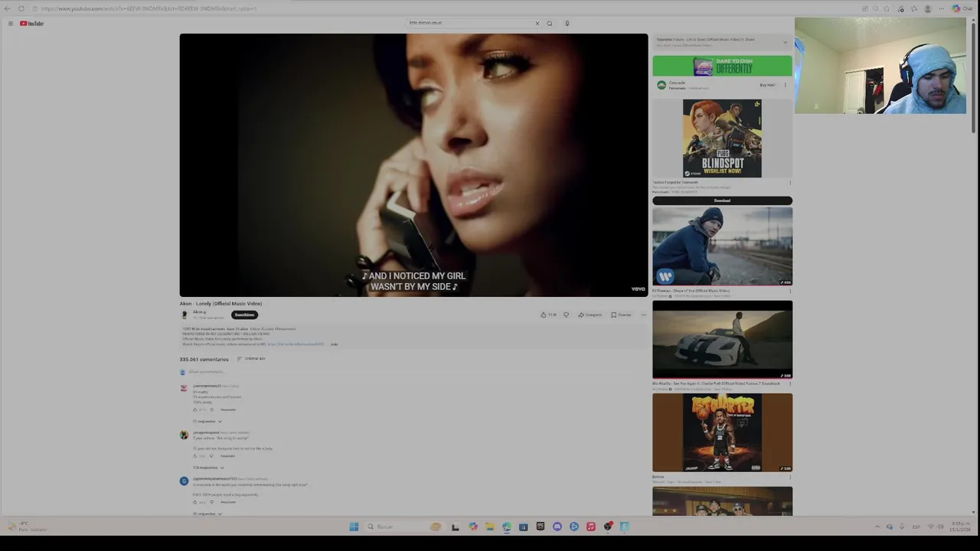Open the Cascade ad three-dot options

[x=785, y=85]
